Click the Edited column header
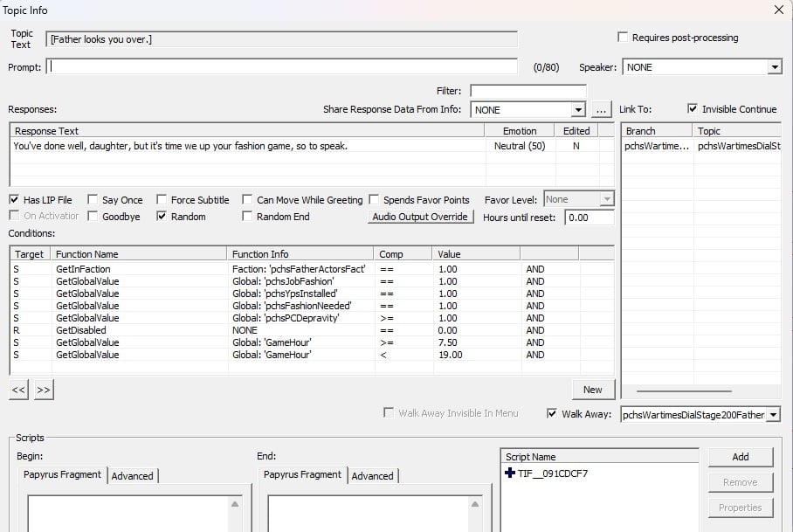 point(576,131)
